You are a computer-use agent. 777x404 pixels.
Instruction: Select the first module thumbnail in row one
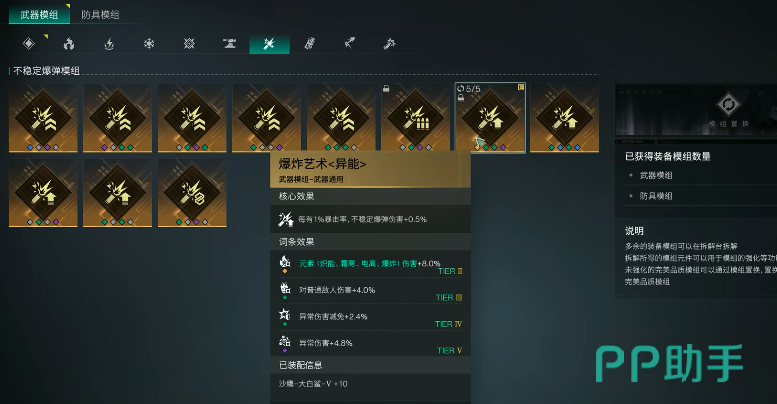pyautogui.click(x=43, y=117)
